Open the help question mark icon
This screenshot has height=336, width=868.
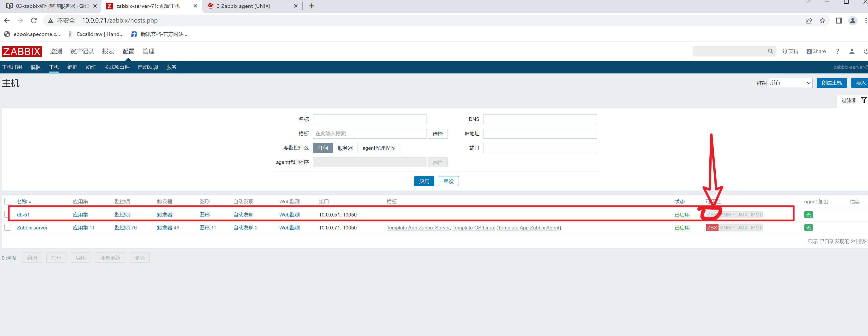837,51
